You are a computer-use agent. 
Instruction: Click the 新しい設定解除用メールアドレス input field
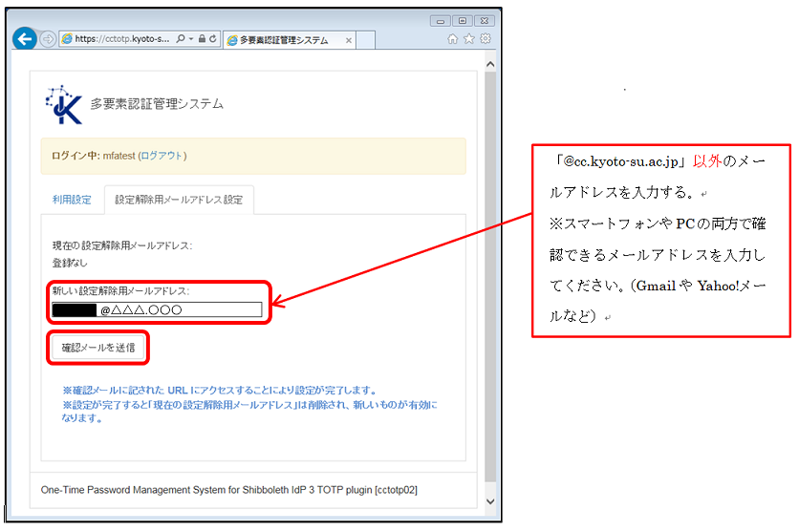point(157,309)
